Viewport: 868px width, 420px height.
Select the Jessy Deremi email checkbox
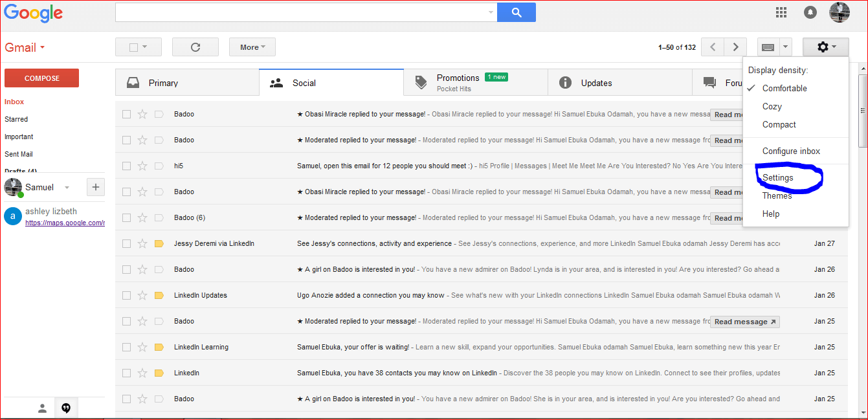126,243
